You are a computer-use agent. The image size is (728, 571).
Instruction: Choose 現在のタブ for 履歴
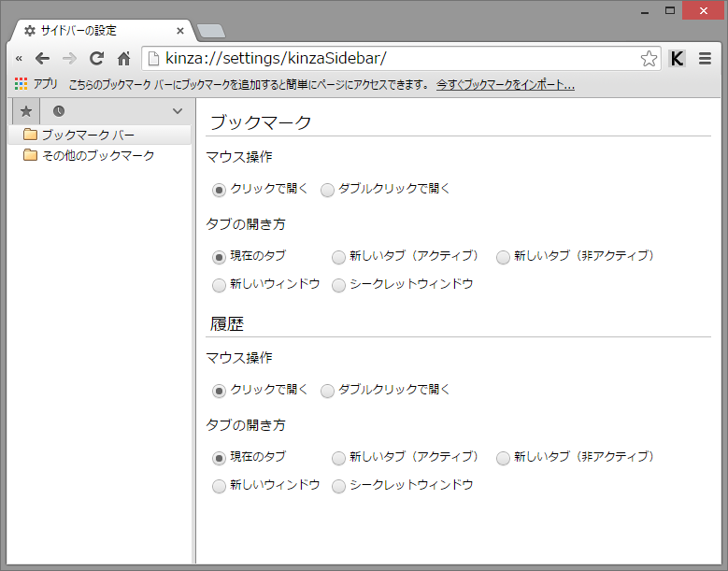pyautogui.click(x=219, y=458)
